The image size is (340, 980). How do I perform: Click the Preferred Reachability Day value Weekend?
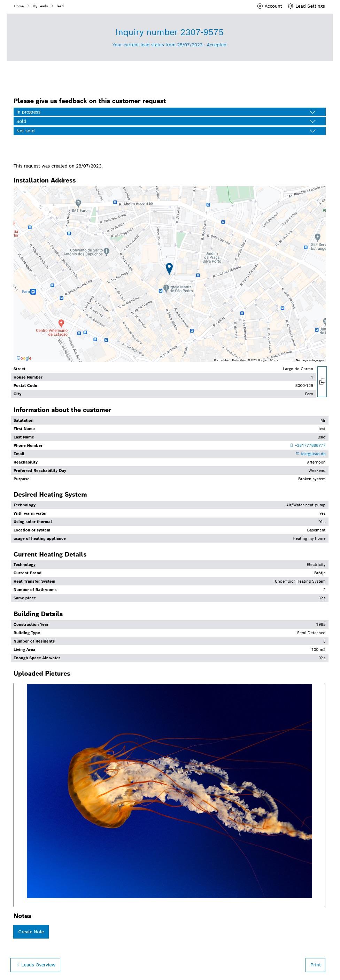point(317,470)
